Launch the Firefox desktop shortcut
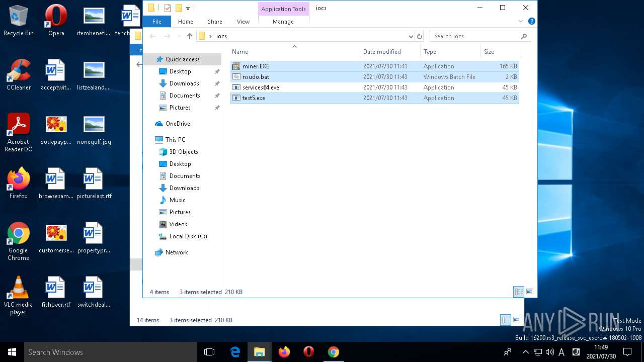This screenshot has height=362, width=644. 19,183
